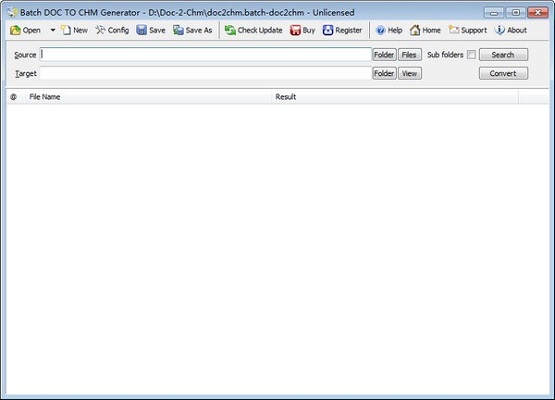This screenshot has height=400, width=555.
Task: Choose Save As in the toolbar
Action: pos(193,30)
